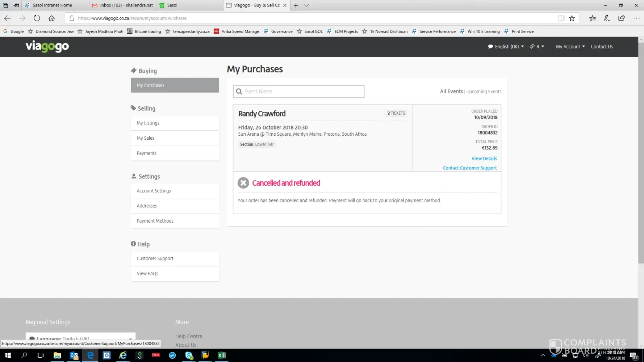
Task: Open View FAQs in the sidebar
Action: coord(175,274)
